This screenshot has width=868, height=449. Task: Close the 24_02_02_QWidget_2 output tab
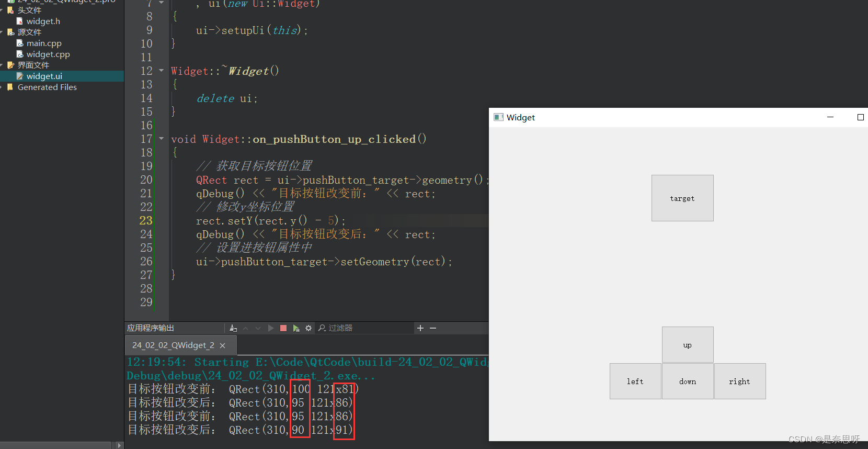(x=223, y=345)
